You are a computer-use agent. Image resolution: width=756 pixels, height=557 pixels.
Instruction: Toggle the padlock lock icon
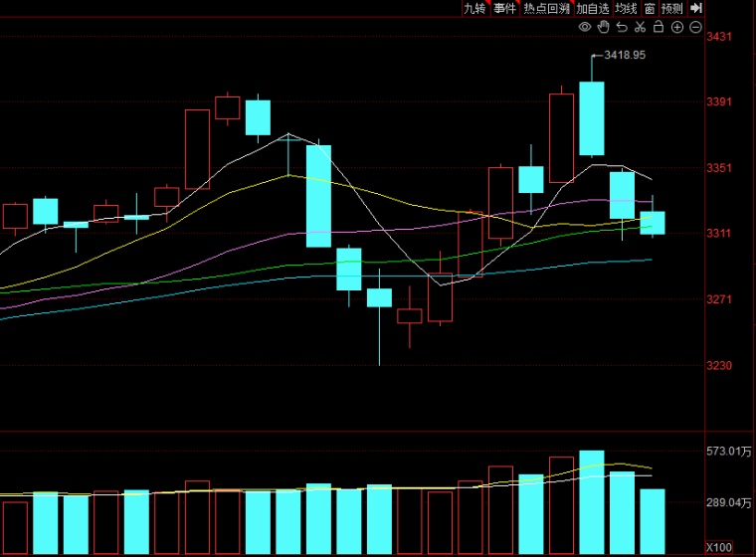pos(659,27)
